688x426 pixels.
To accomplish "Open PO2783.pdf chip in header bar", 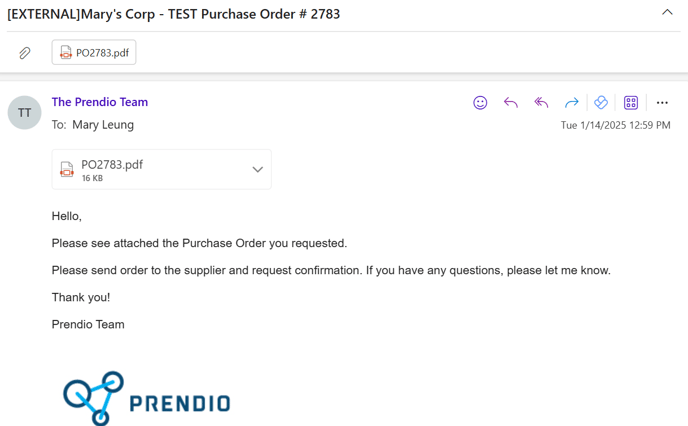I will click(94, 53).
